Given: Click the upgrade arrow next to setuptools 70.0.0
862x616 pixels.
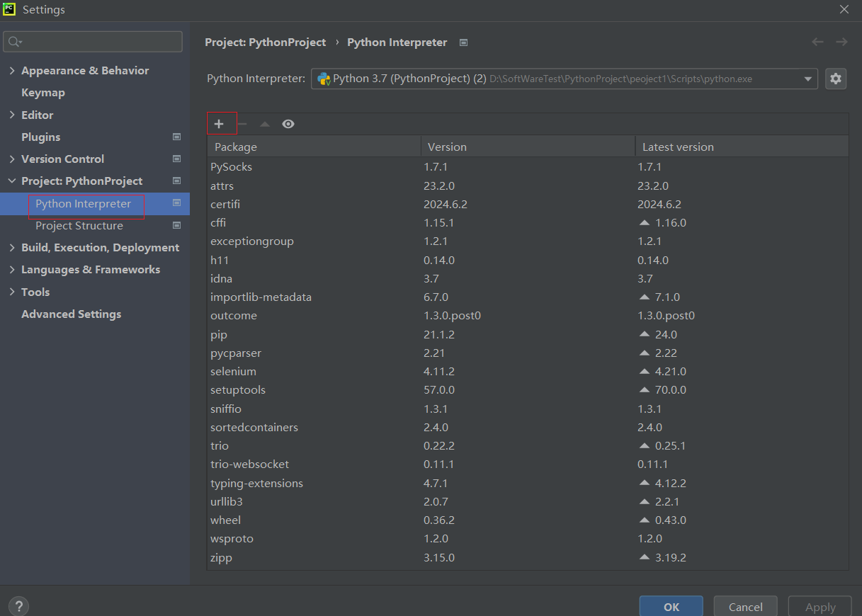Looking at the screenshot, I should [644, 389].
